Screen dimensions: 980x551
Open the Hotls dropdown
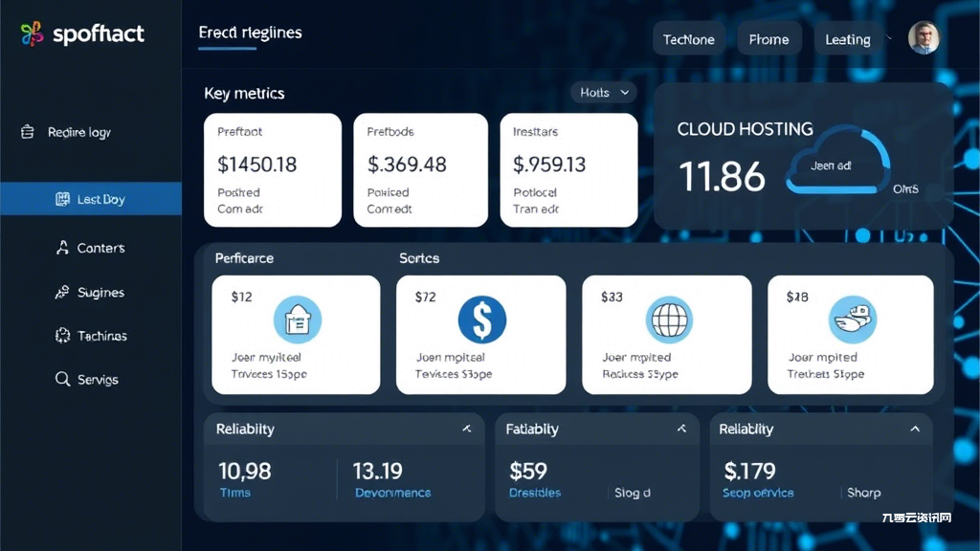tap(604, 93)
